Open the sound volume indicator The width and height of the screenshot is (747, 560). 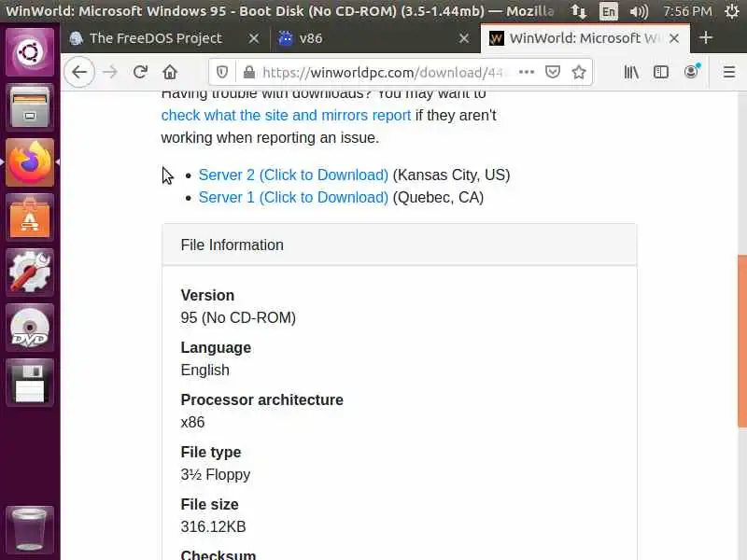(639, 11)
